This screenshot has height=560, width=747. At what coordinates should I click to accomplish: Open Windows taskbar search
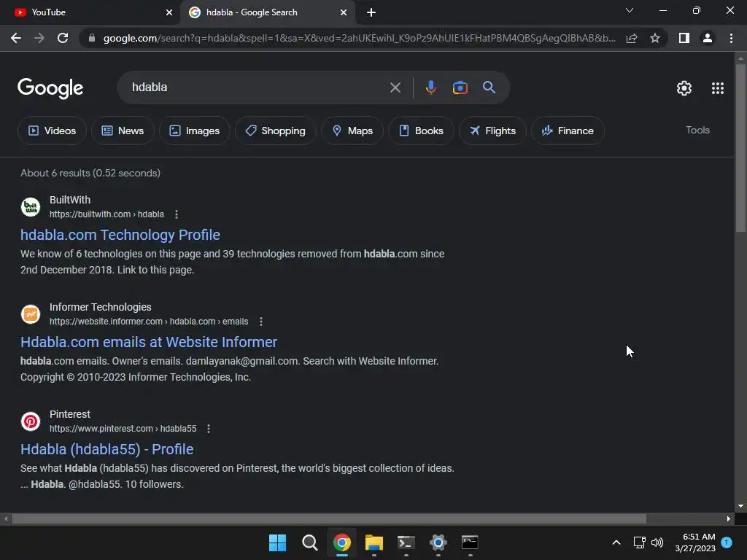pos(309,542)
